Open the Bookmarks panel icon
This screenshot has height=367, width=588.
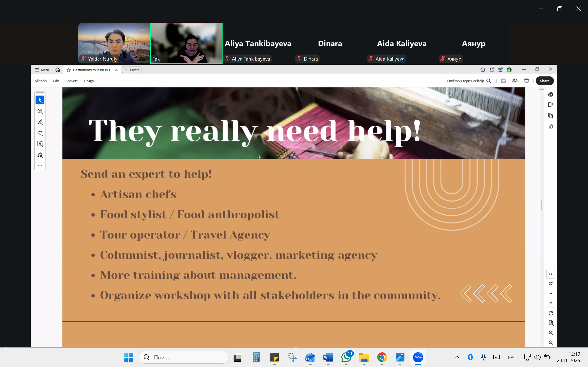pyautogui.click(x=550, y=105)
